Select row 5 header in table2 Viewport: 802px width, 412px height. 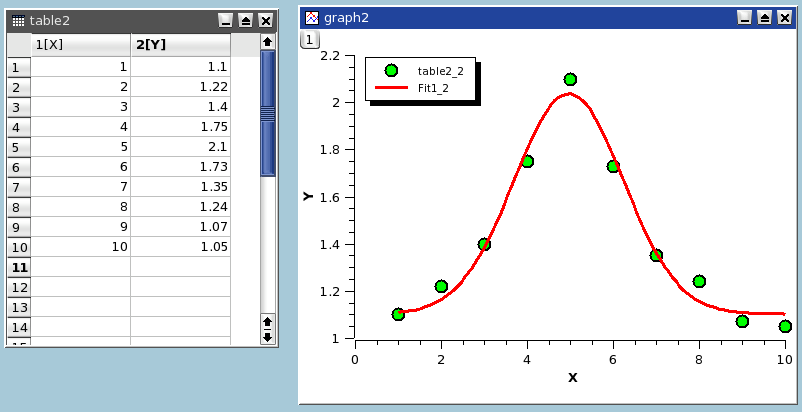point(18,147)
